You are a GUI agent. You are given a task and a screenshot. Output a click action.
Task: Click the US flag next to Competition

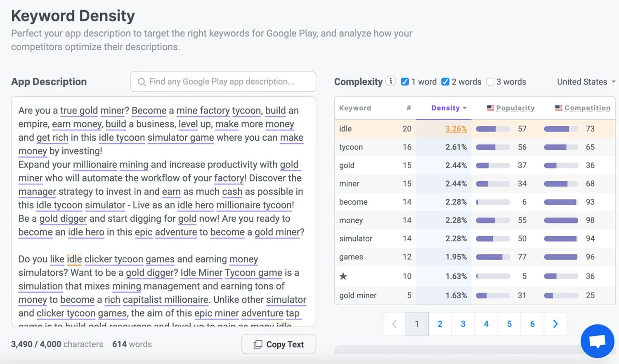click(x=559, y=108)
